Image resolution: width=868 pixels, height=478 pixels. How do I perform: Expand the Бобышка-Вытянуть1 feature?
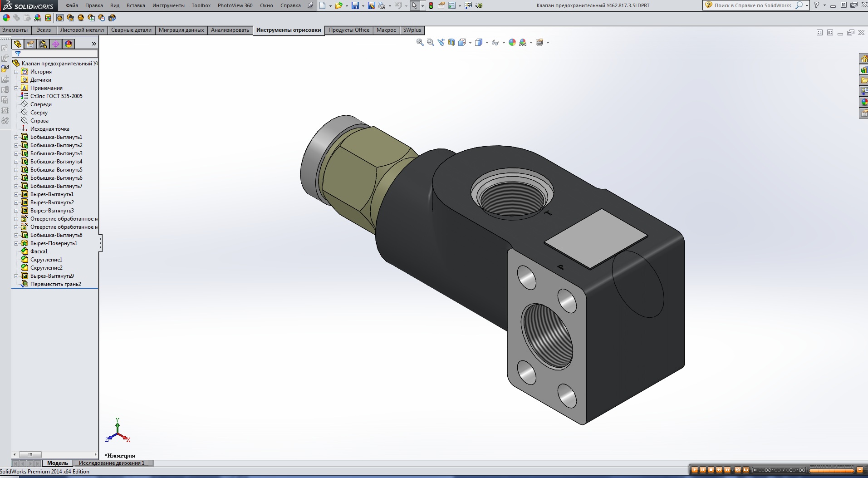coord(16,137)
